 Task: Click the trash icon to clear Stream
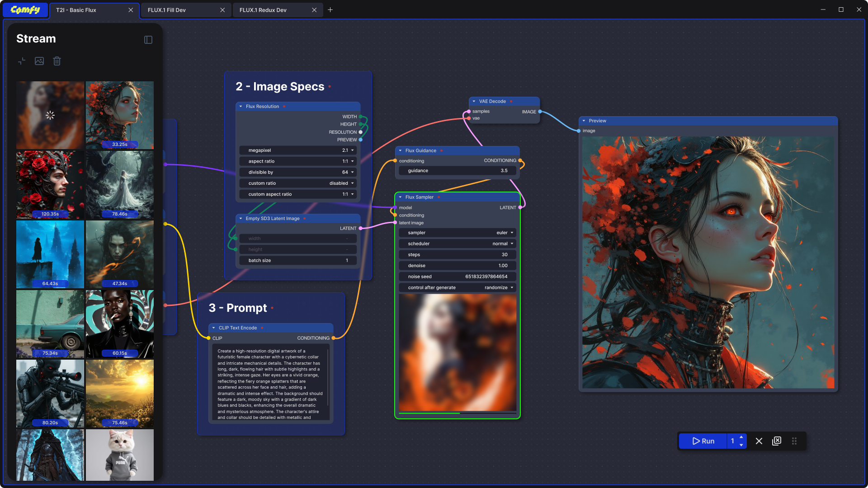coord(57,61)
